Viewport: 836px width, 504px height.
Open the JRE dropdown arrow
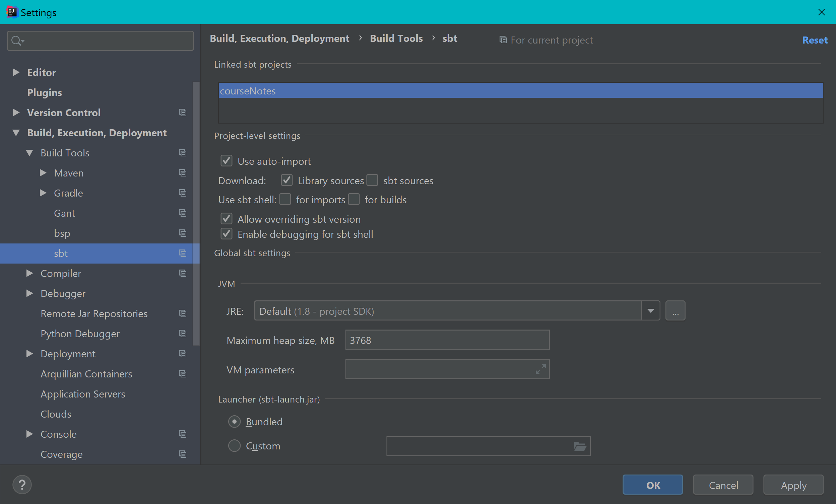coord(651,311)
